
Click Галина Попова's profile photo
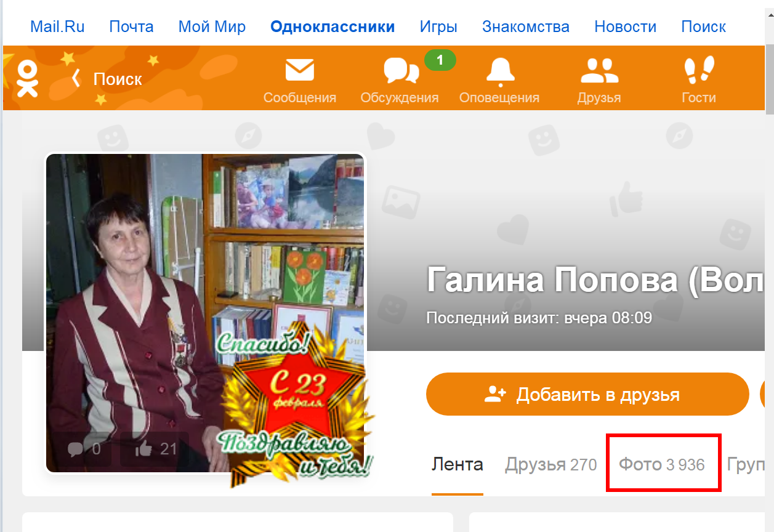pyautogui.click(x=205, y=313)
